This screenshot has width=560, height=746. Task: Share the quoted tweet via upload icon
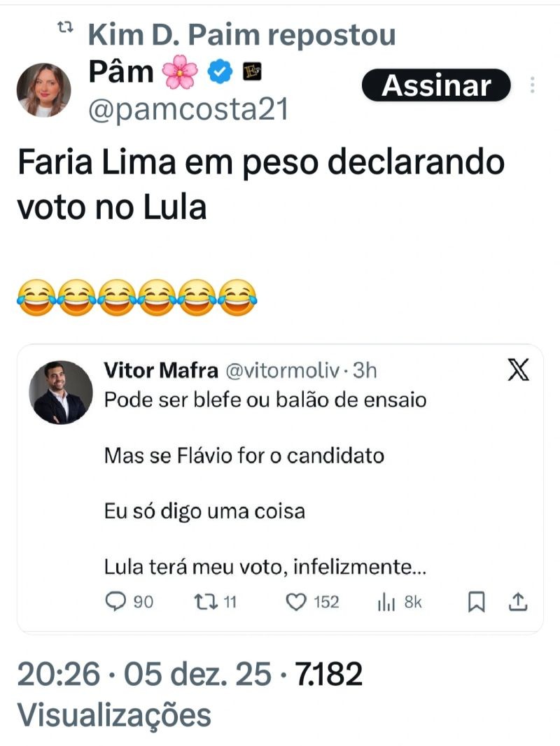coord(519,601)
